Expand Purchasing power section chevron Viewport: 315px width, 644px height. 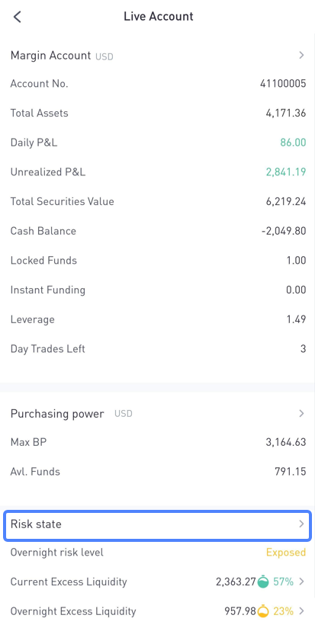click(301, 413)
